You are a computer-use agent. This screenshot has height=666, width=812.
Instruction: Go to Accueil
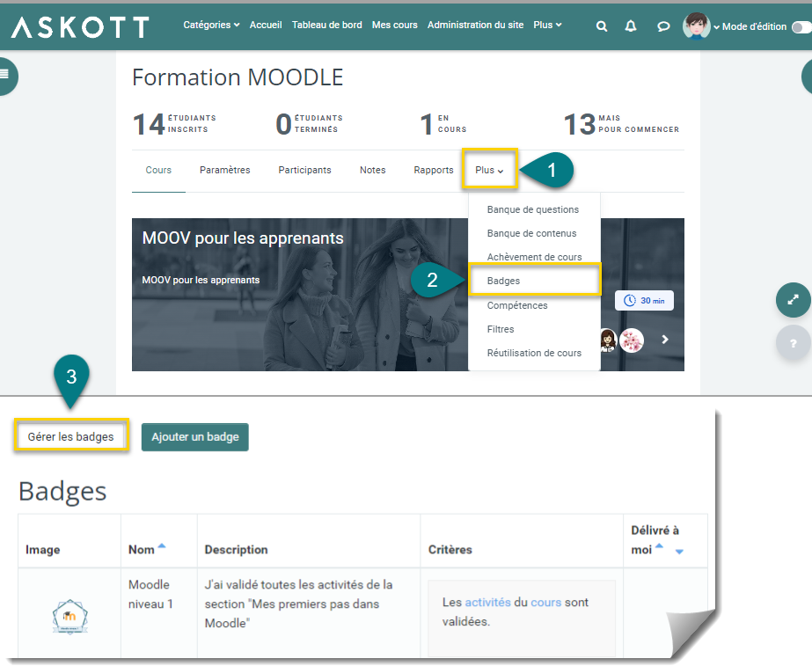266,25
